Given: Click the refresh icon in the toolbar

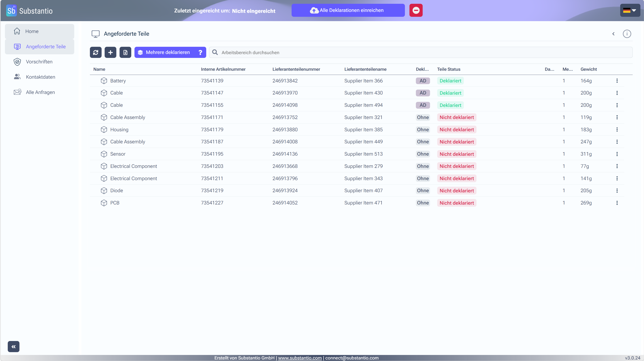Looking at the screenshot, I should pos(96,52).
